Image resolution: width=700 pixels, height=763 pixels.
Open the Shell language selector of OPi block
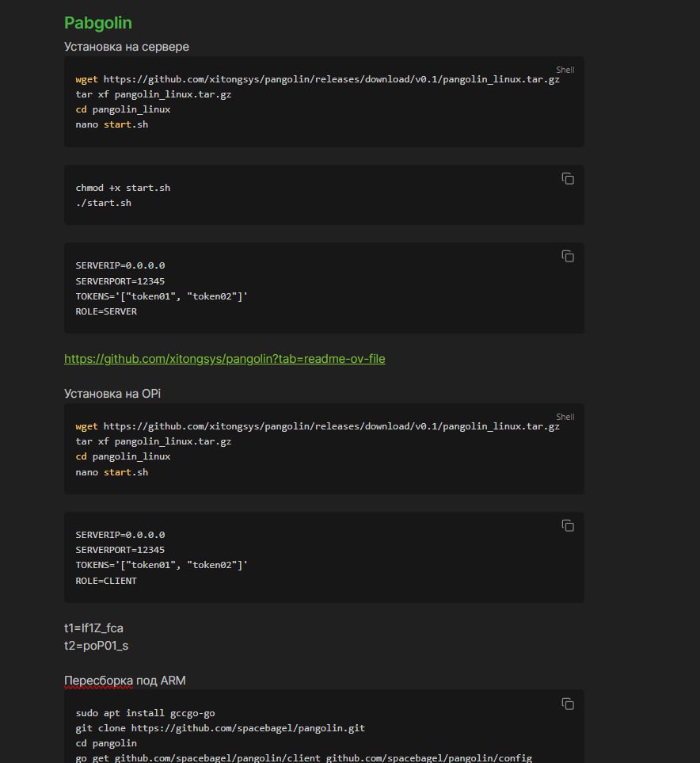565,417
